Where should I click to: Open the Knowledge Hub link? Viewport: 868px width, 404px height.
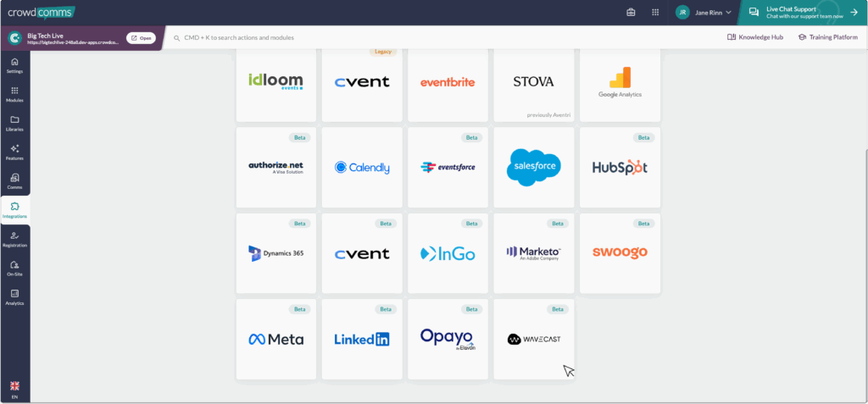click(x=754, y=37)
